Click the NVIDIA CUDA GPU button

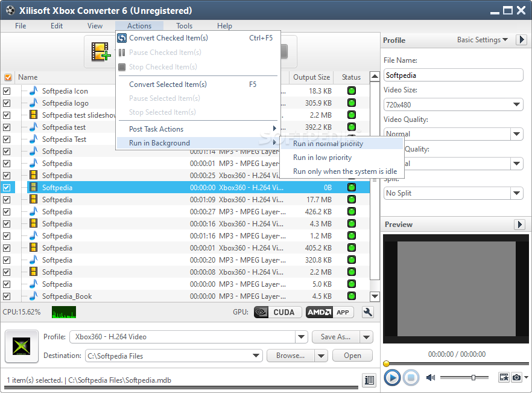tap(277, 312)
